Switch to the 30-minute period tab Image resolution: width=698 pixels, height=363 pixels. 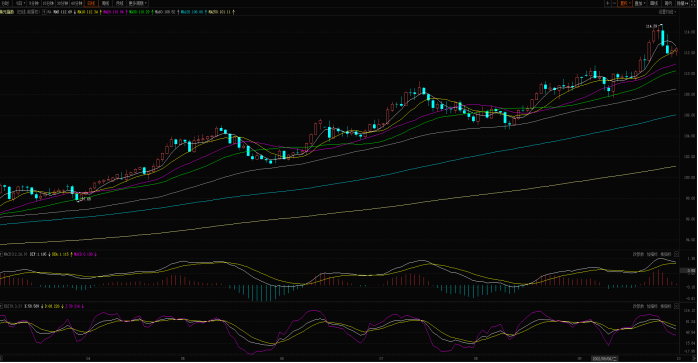point(62,3)
